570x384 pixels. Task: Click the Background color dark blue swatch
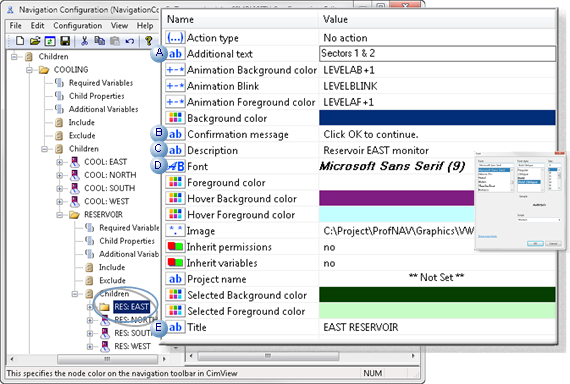tap(437, 118)
